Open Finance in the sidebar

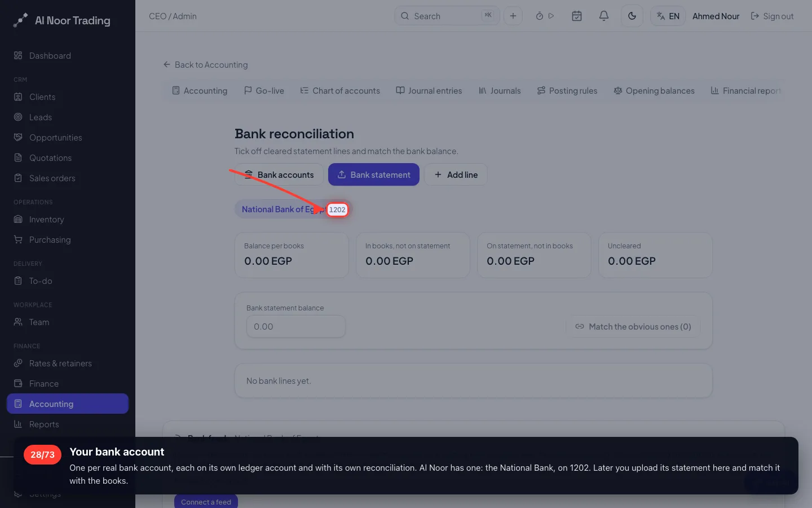point(68,383)
